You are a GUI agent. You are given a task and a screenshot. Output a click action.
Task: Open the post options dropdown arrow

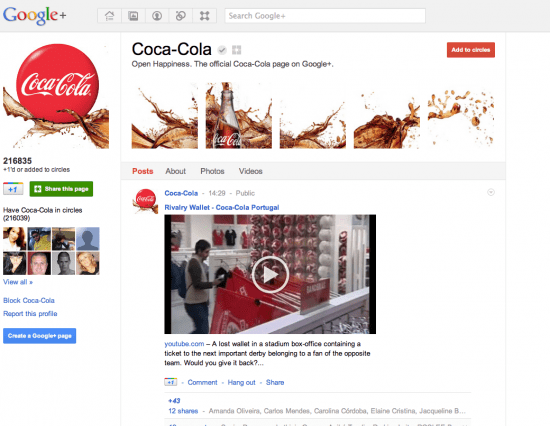[x=491, y=192]
